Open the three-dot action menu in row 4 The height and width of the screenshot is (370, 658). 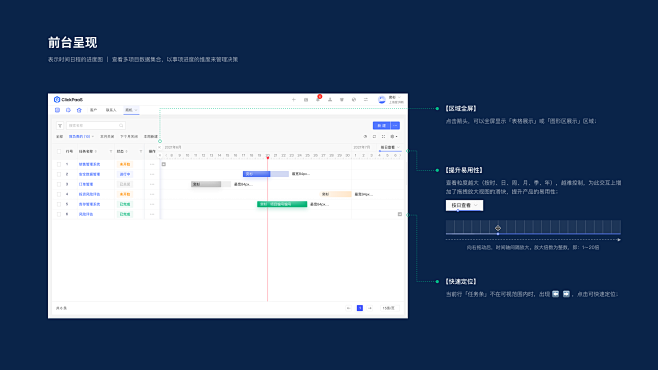[152, 194]
